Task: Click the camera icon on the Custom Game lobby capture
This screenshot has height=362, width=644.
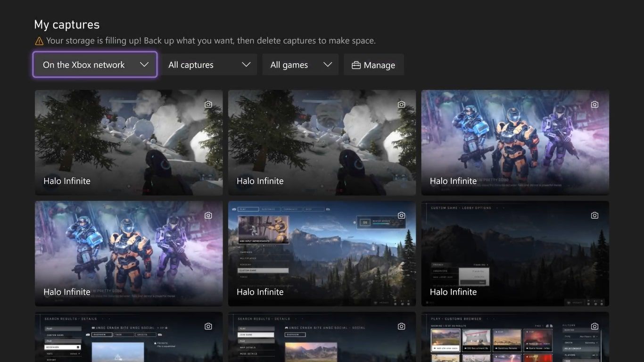Action: (x=594, y=215)
